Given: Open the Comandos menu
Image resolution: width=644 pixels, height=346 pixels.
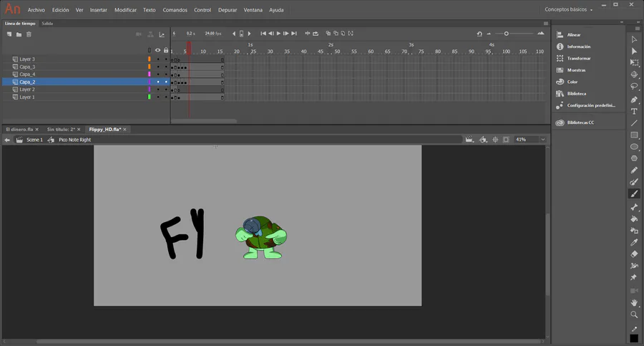Looking at the screenshot, I should (x=175, y=10).
